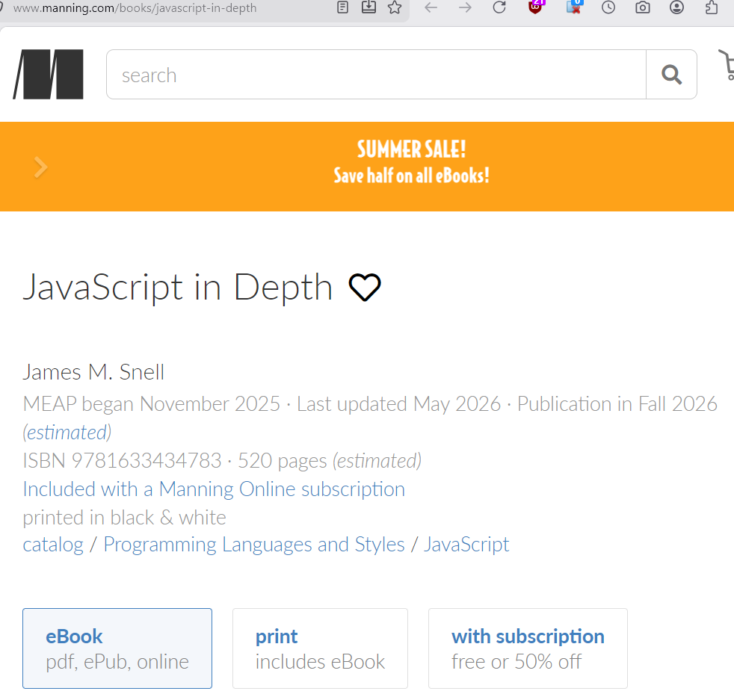Open the profile account icon
Viewport: 734px width, 700px height.
pyautogui.click(x=676, y=7)
